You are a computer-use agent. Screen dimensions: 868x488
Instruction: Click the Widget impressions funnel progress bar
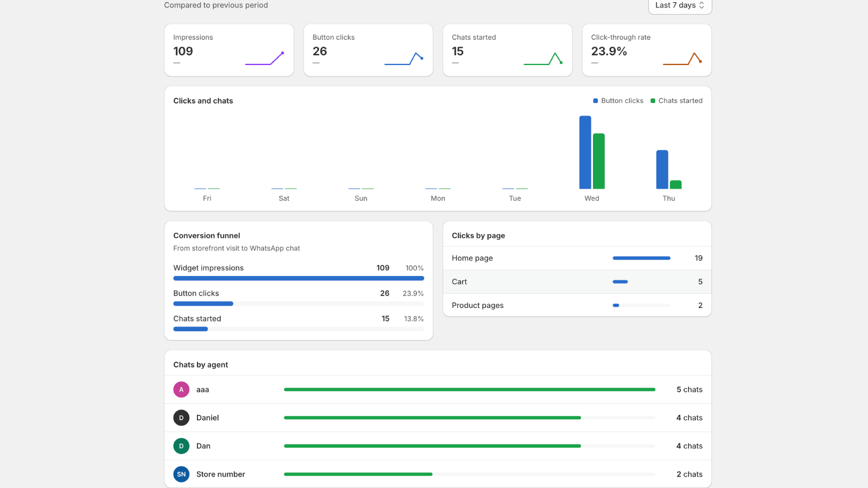click(x=298, y=278)
